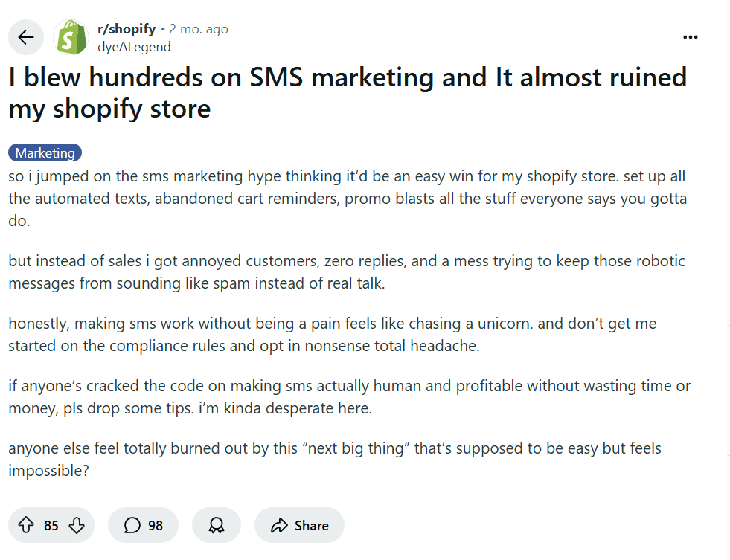The width and height of the screenshot is (730, 560).
Task: Click the vote score showing 85
Action: [x=51, y=526]
